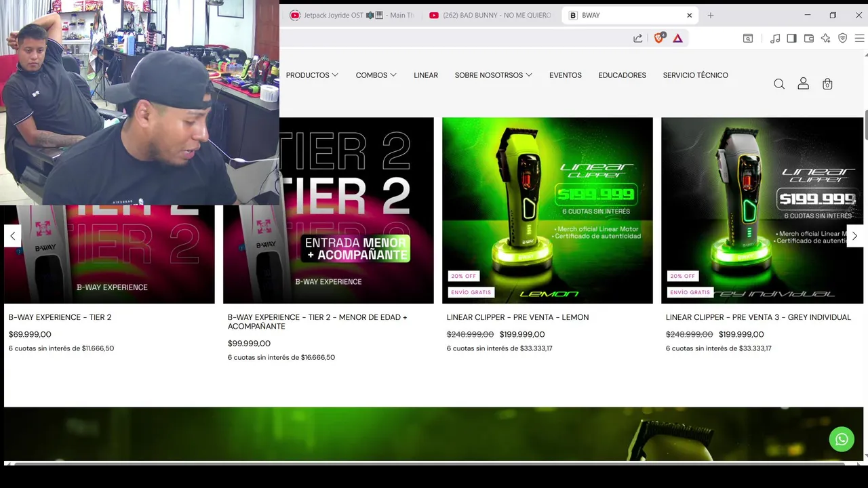The height and width of the screenshot is (488, 868).
Task: Open the Brave Shields lion icon
Action: point(658,38)
